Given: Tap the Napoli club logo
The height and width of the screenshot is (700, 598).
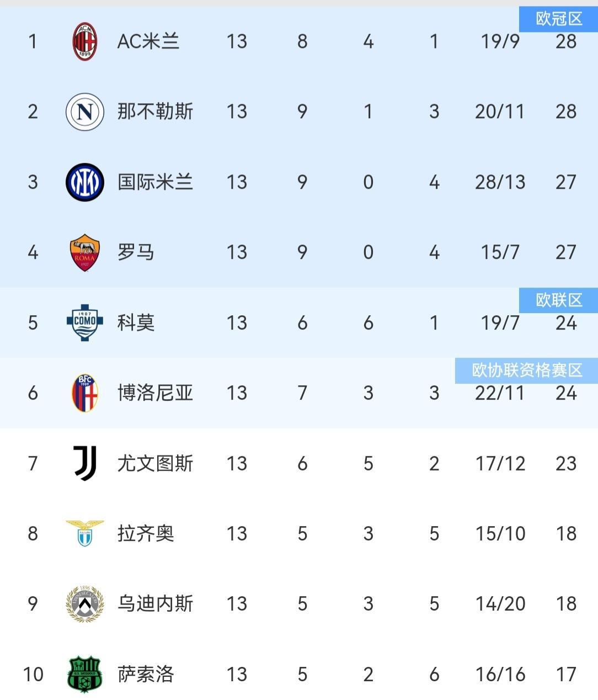Looking at the screenshot, I should point(85,112).
